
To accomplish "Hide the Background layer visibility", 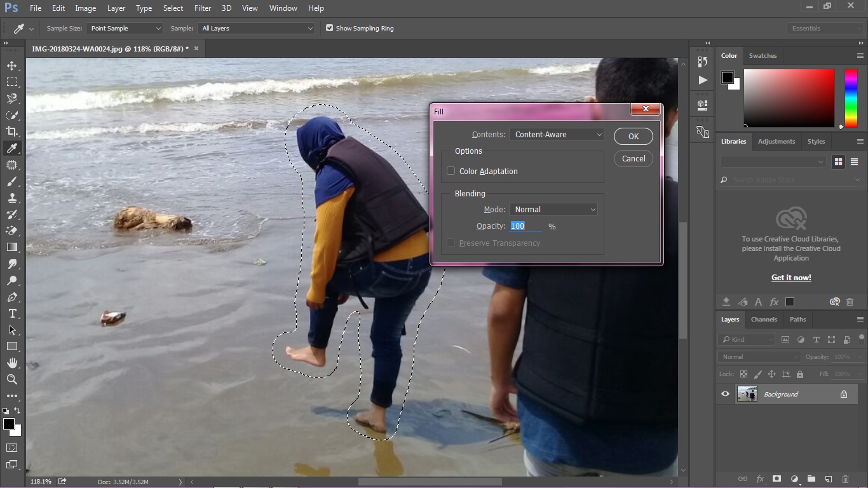I will click(x=724, y=394).
